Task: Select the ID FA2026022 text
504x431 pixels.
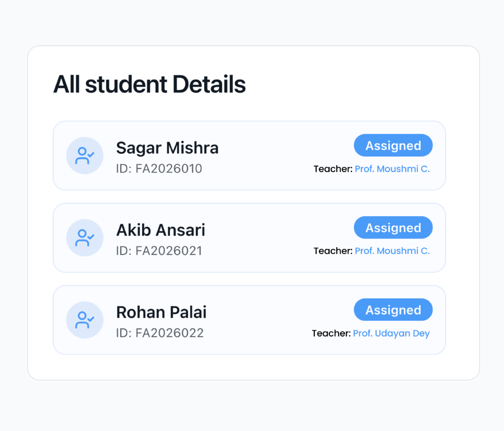Action: point(160,333)
